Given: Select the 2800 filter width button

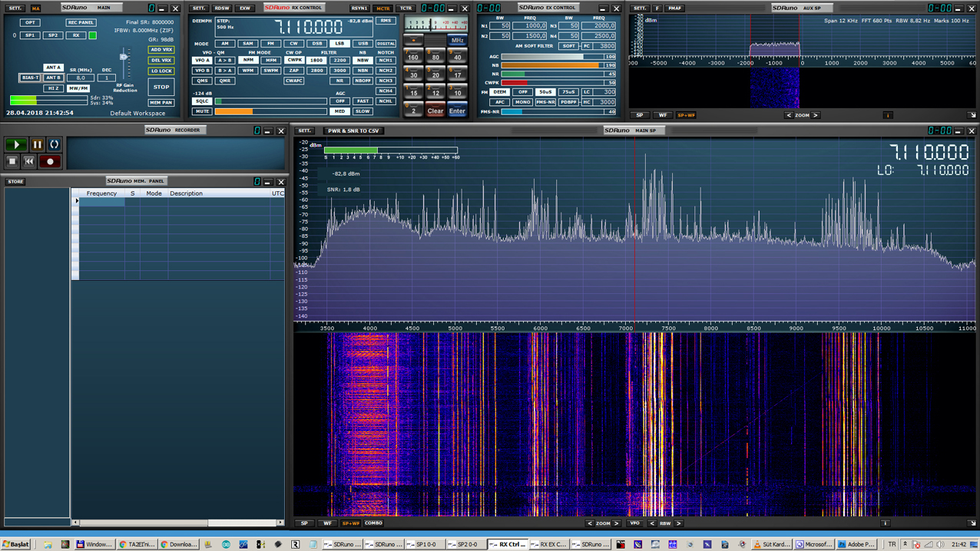Looking at the screenshot, I should [316, 71].
